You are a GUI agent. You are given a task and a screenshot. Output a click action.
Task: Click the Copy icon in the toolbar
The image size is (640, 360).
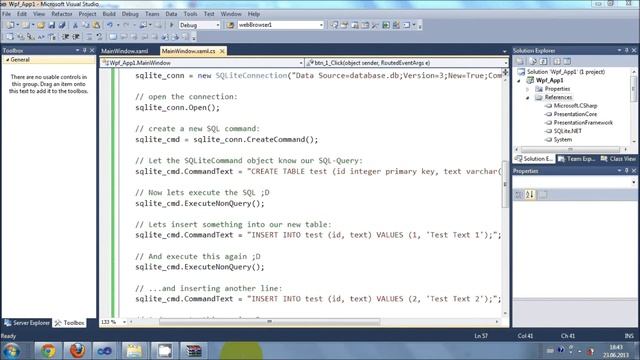(x=86, y=25)
